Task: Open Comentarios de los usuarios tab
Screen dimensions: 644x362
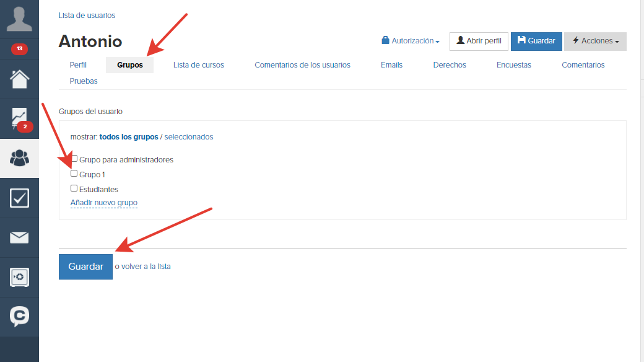Action: [302, 65]
